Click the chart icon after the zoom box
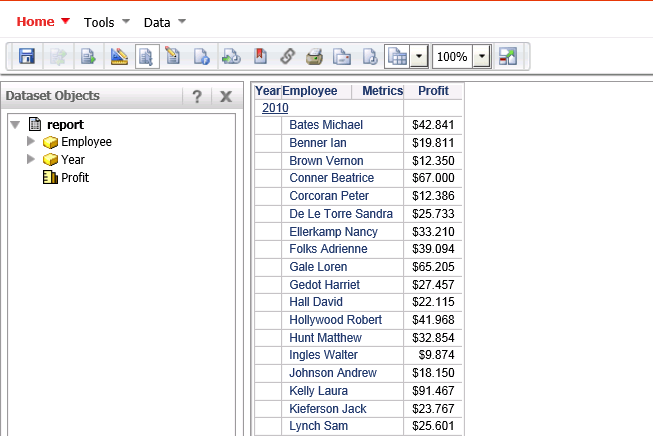 pyautogui.click(x=508, y=56)
